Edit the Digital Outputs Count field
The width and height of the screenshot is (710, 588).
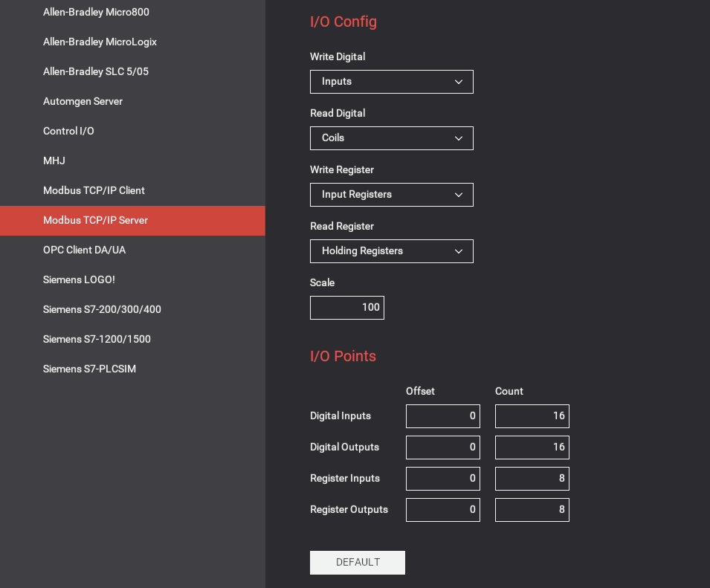tap(532, 448)
